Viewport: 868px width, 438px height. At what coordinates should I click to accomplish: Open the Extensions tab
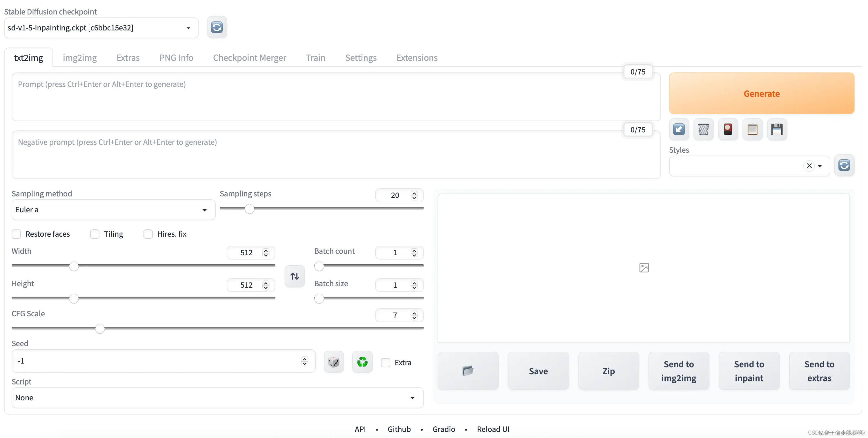point(417,58)
